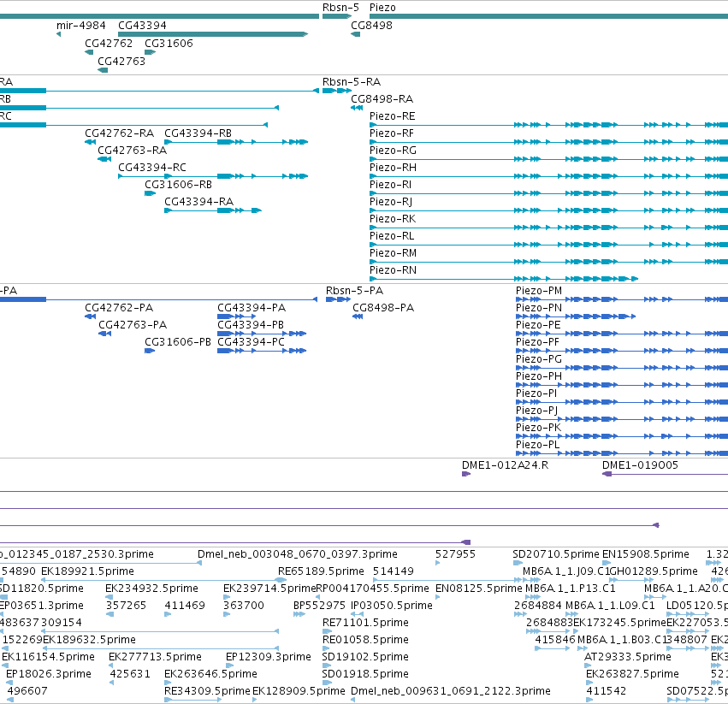Click transcript Piezo-RK

(393, 219)
